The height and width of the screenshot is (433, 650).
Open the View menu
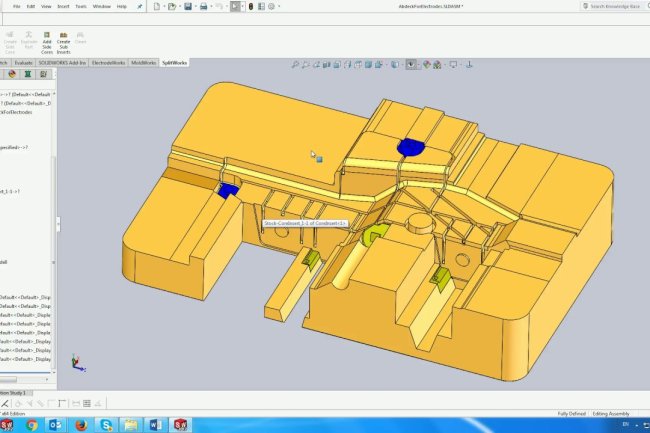tap(46, 6)
